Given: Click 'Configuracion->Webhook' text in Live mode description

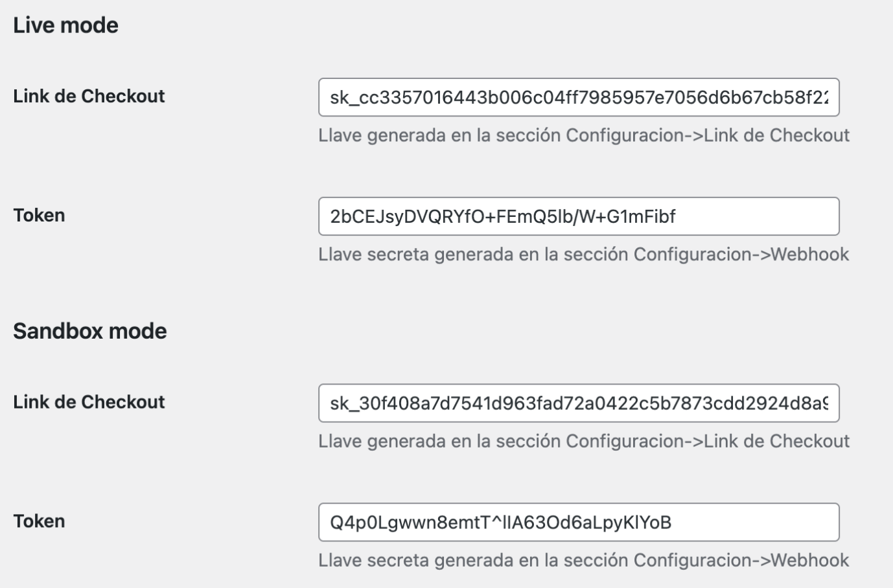Looking at the screenshot, I should click(741, 254).
